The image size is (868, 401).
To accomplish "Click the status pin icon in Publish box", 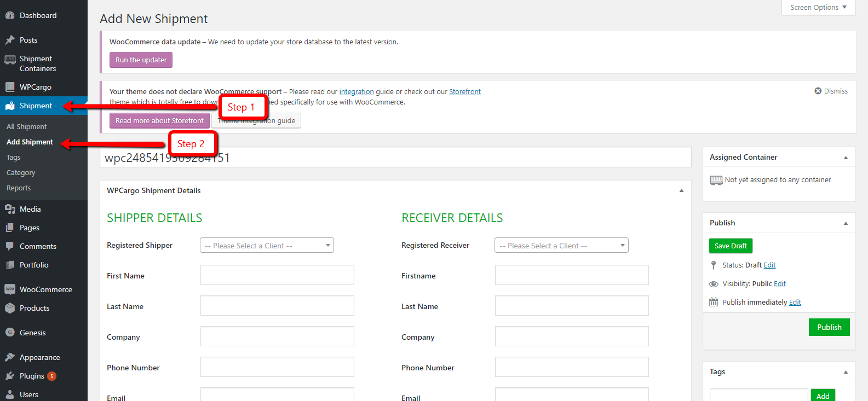I will [x=714, y=265].
